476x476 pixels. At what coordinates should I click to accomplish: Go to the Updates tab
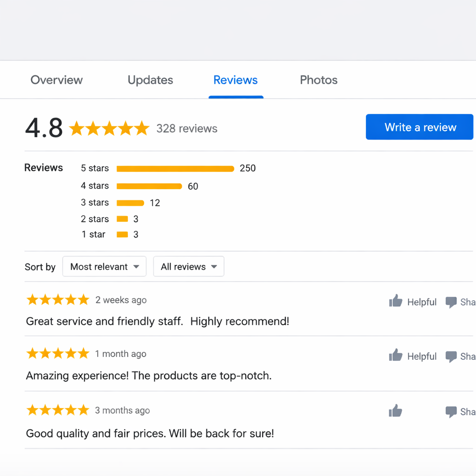(x=150, y=80)
